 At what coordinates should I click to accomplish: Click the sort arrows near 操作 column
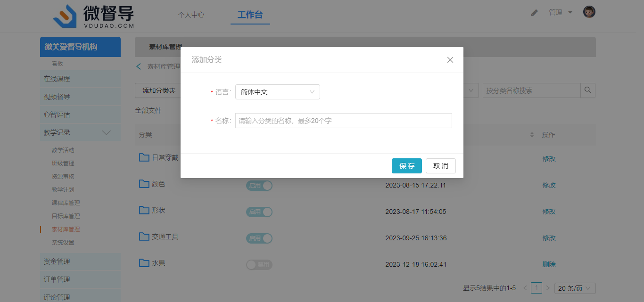532,135
